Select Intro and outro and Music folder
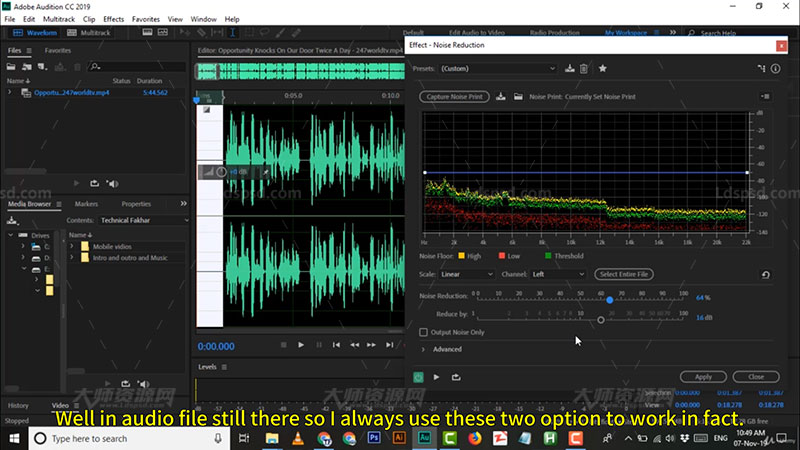The width and height of the screenshot is (800, 450). 130,258
